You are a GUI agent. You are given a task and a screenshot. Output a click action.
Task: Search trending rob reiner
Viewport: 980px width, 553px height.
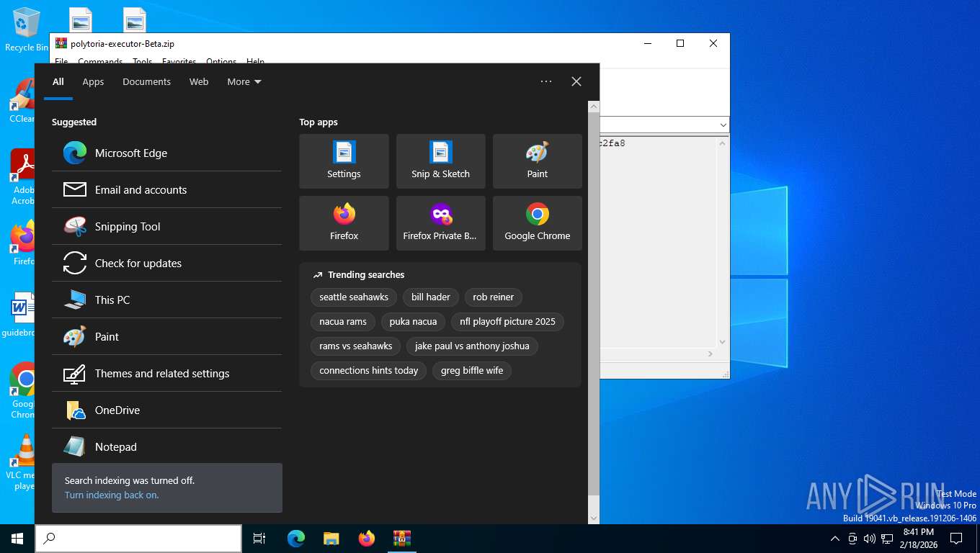click(494, 297)
